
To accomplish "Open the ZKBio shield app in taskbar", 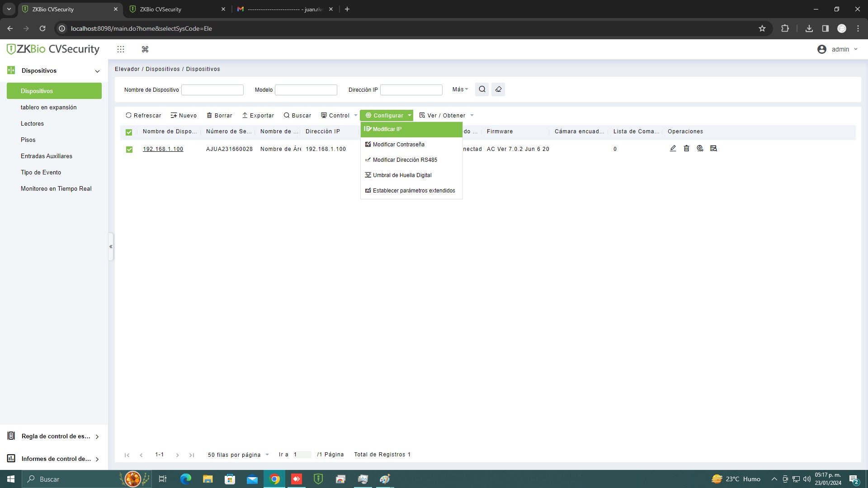I will pyautogui.click(x=318, y=479).
